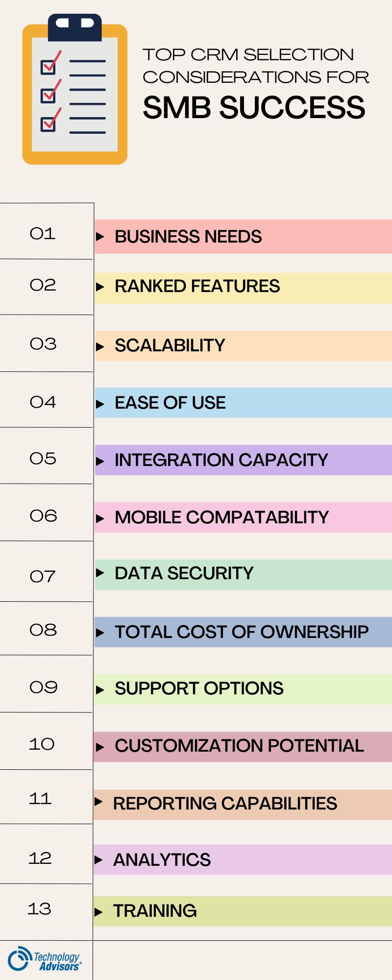Select the Total Cost of Ownership item
This screenshot has height=980, width=392.
pyautogui.click(x=241, y=632)
